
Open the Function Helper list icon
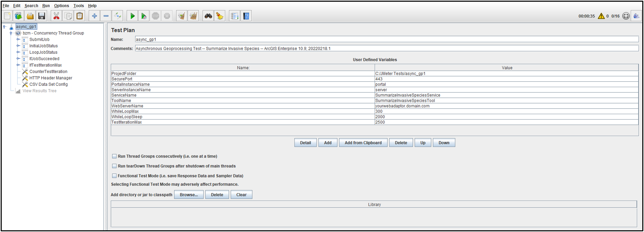pyautogui.click(x=234, y=16)
